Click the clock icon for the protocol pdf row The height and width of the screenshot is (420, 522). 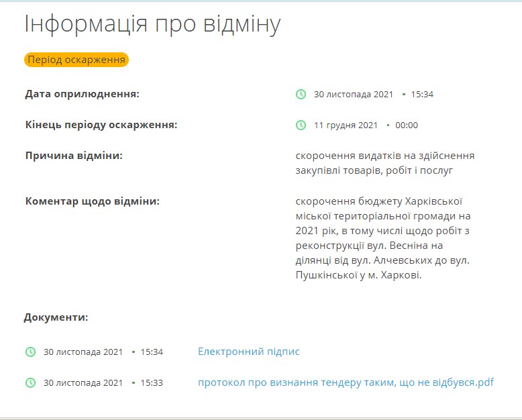[x=31, y=382]
